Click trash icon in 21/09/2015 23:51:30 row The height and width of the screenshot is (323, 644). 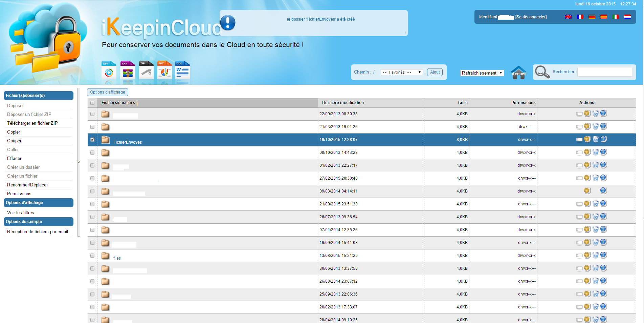point(596,204)
